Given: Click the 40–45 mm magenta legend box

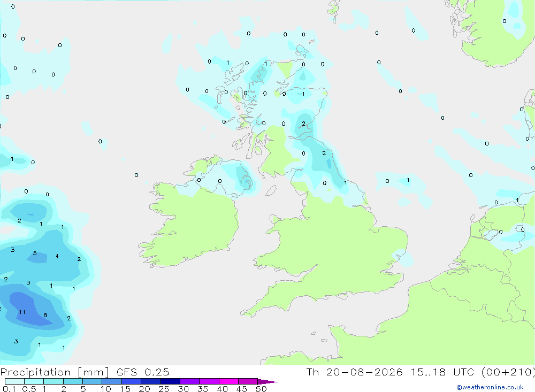Looking at the screenshot, I should (228, 381).
